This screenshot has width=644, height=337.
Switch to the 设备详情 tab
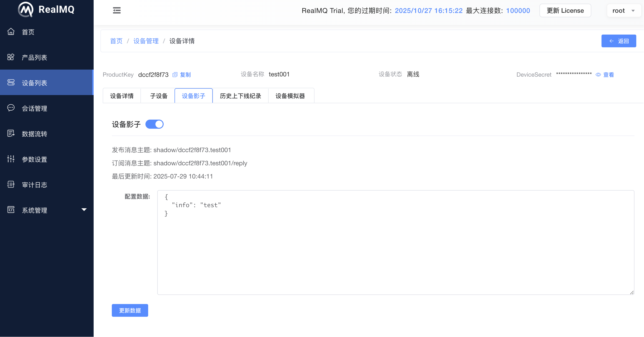[x=122, y=96]
